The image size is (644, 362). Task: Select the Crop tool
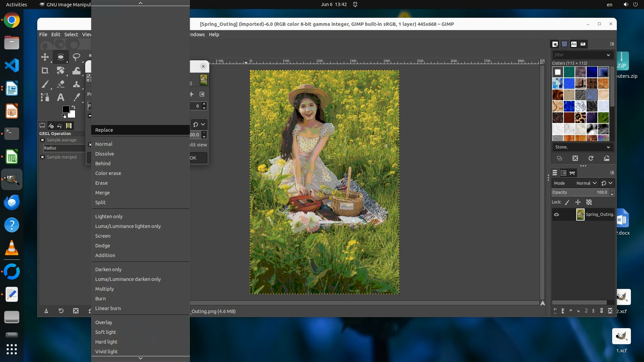[x=45, y=70]
